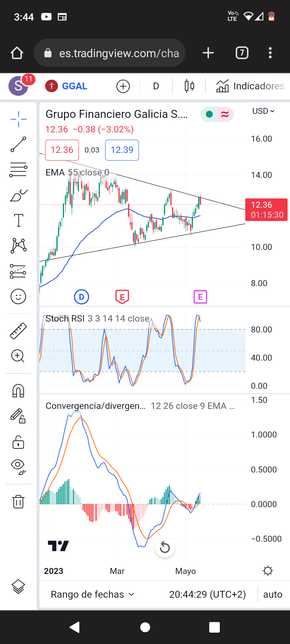Open the Rango de fechas dropdown

point(92,594)
